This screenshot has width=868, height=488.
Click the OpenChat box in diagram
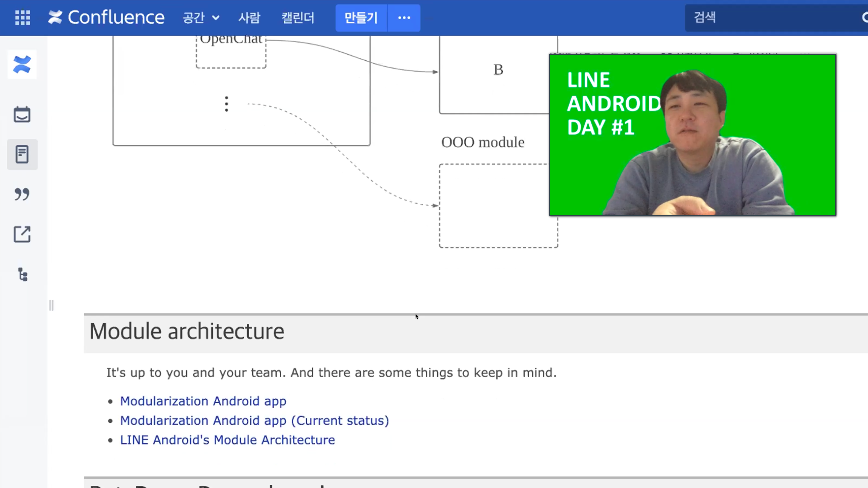[231, 51]
